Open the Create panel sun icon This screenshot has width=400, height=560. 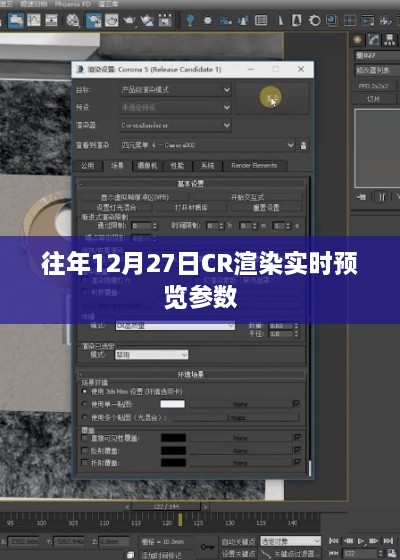point(357,40)
